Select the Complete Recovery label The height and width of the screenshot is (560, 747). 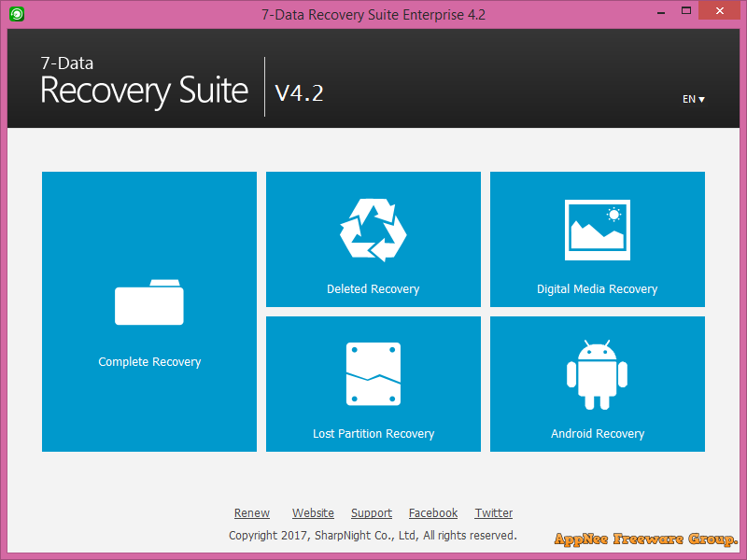[149, 362]
